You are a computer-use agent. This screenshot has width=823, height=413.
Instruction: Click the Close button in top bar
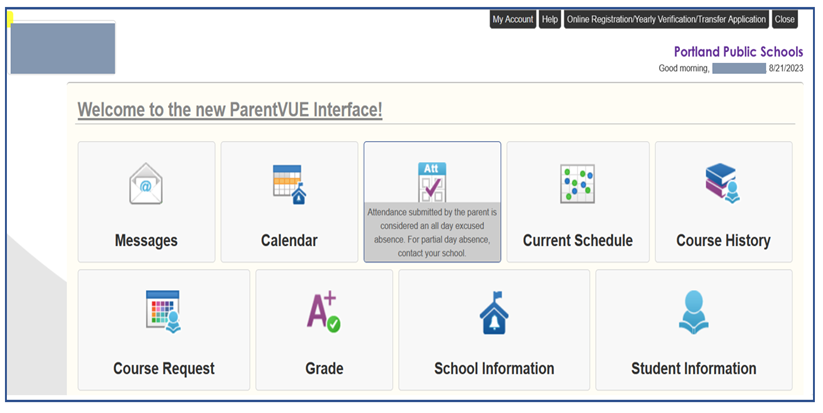click(x=785, y=19)
